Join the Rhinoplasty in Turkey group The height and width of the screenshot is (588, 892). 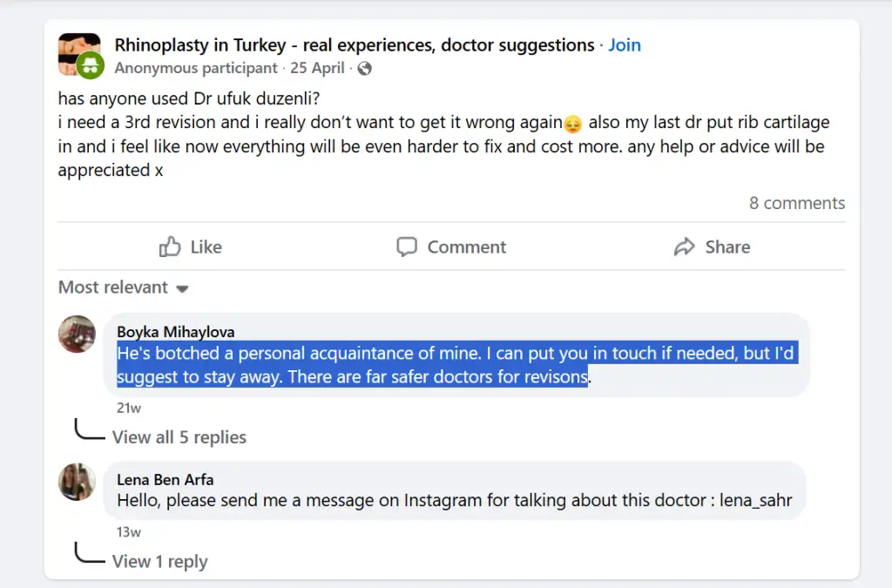click(625, 45)
